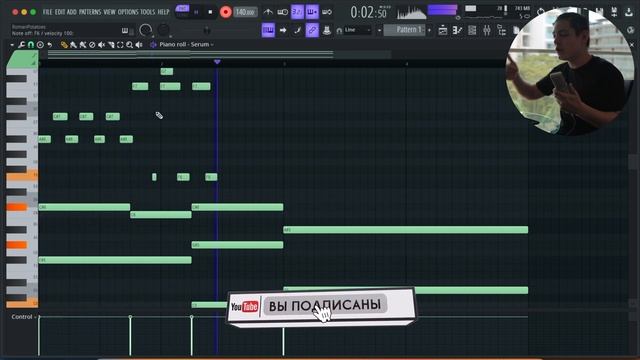Click the stop transport button
Image resolution: width=640 pixels, height=360 pixels.
pos(210,12)
